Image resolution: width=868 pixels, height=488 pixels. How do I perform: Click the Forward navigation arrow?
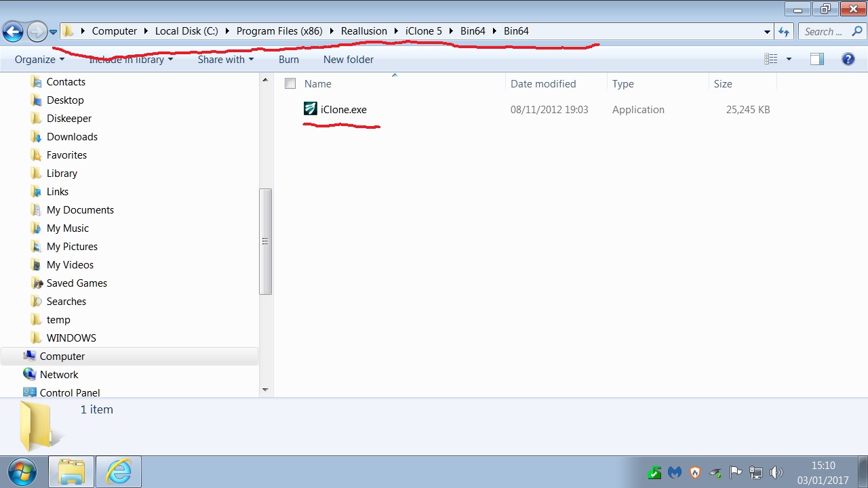tap(37, 31)
